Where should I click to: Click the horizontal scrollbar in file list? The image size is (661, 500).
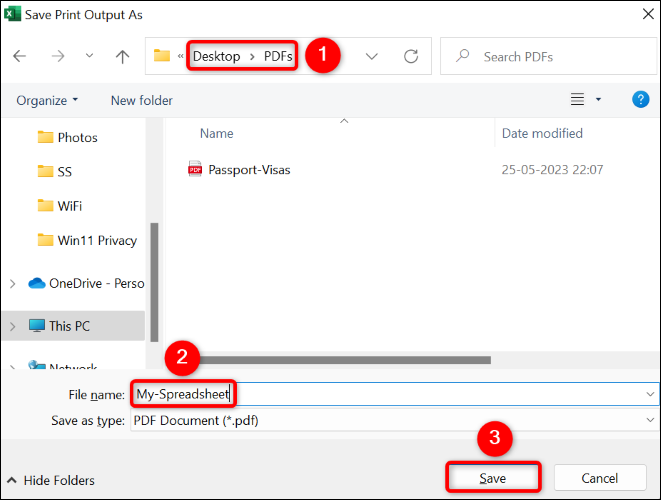(345, 360)
